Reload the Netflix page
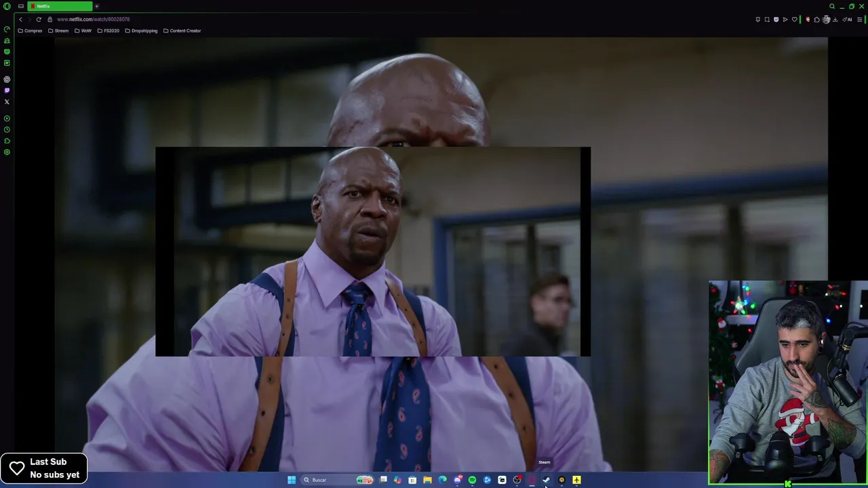Screen dimensions: 868x488 39,19
